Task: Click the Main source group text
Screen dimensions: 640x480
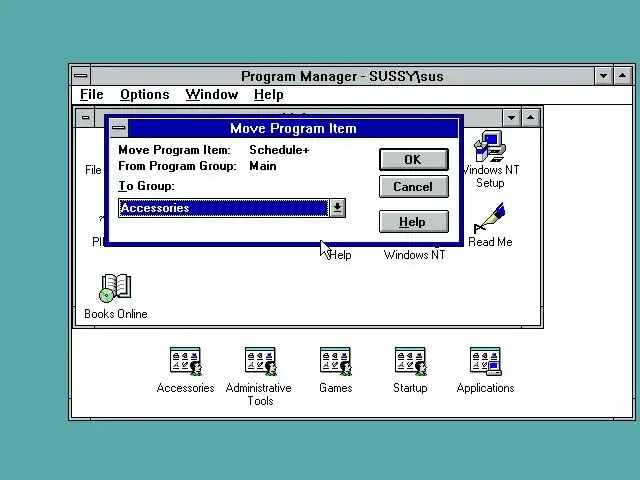Action: (263, 166)
